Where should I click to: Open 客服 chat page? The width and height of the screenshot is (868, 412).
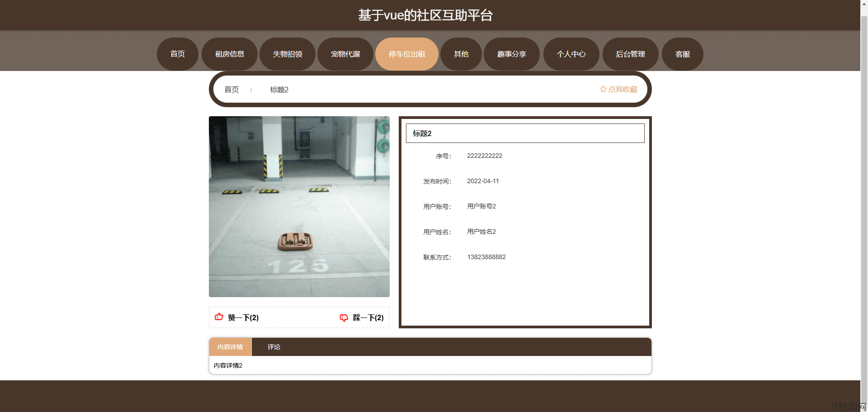(683, 54)
